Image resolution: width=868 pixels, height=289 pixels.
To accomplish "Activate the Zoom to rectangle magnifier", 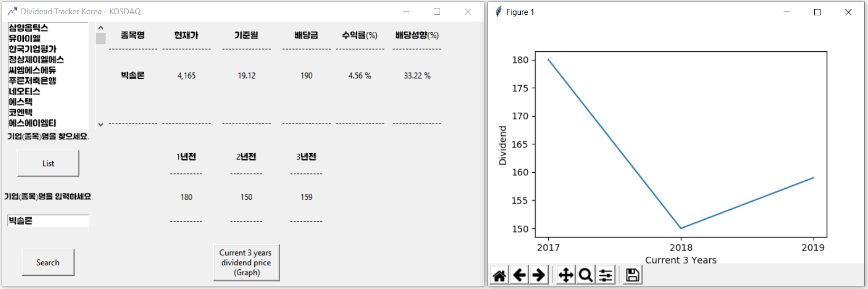I will click(585, 275).
